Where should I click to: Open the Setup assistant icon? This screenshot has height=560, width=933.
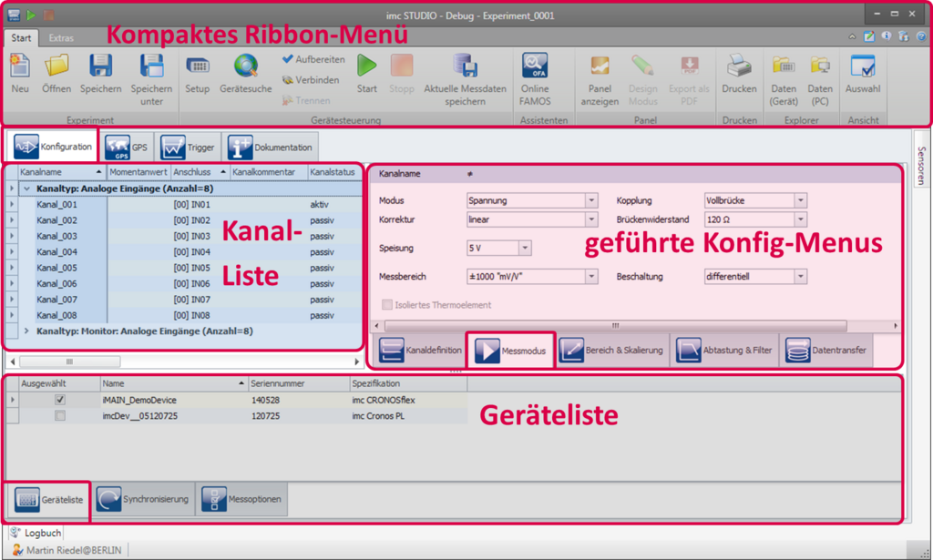tap(198, 73)
